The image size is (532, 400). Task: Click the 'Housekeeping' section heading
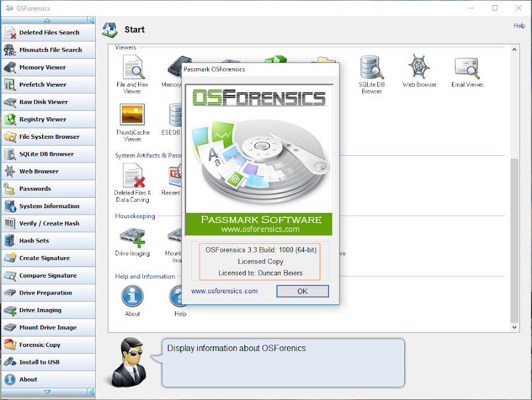click(135, 216)
